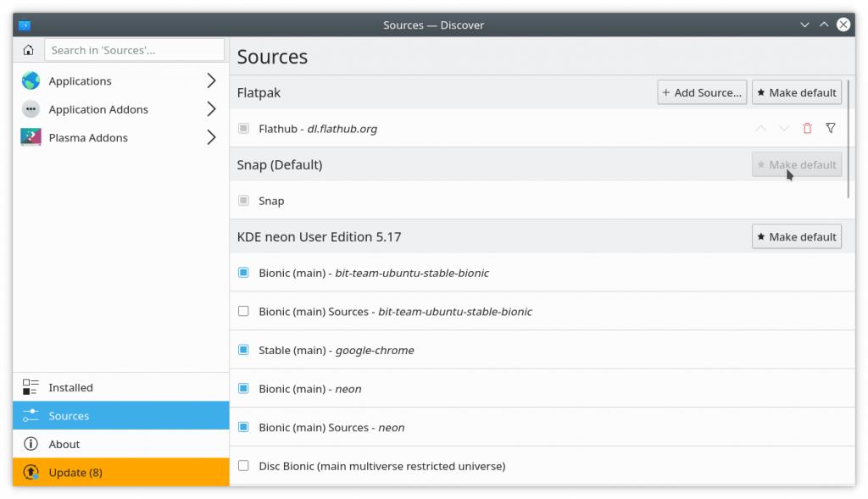
Task: Open the Update (8) page
Action: (75, 473)
